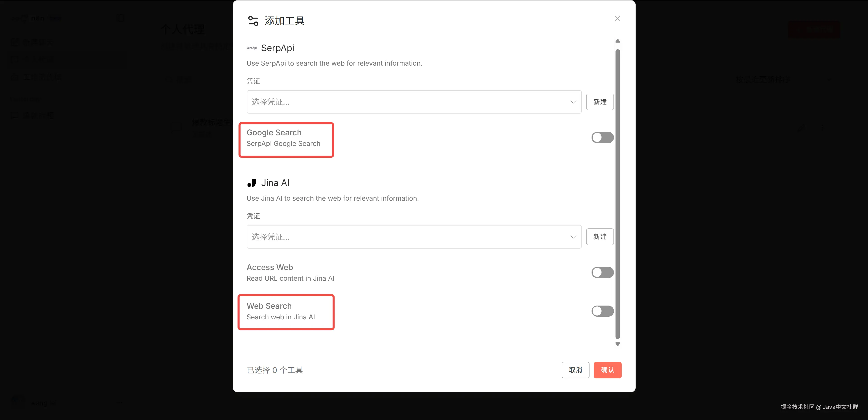Image resolution: width=868 pixels, height=420 pixels.
Task: Toggle the Jina AI Web Search switch
Action: (x=602, y=311)
